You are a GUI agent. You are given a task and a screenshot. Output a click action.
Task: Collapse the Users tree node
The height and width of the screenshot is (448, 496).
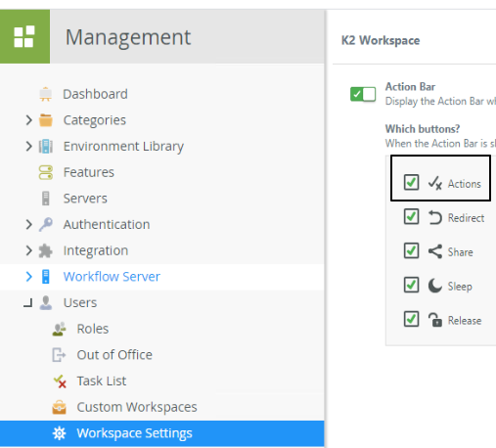tap(28, 303)
